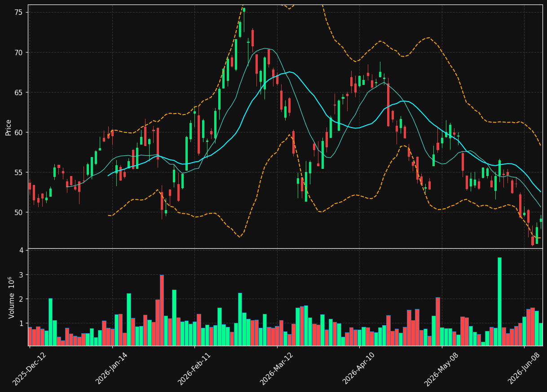This screenshot has height=392, width=547.
Task: Select the 60 price axis tick label
Action: (x=19, y=132)
